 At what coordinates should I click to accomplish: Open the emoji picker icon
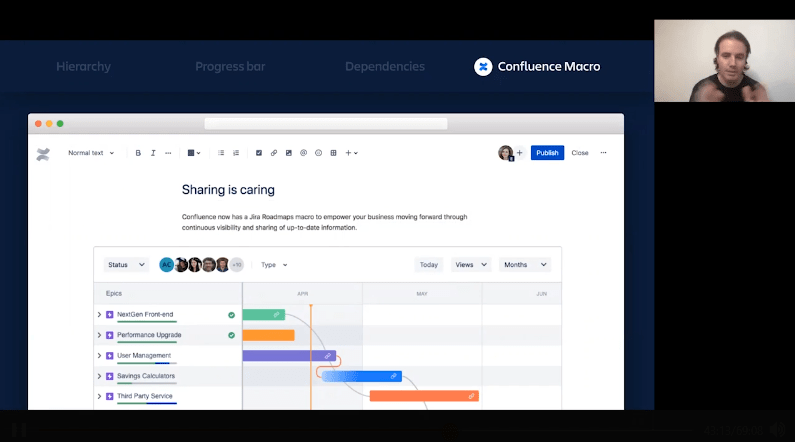click(x=318, y=153)
